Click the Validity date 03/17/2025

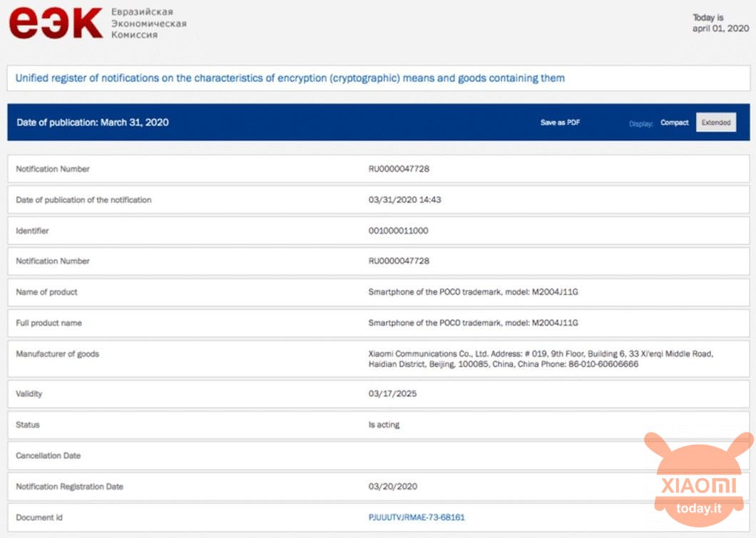392,393
